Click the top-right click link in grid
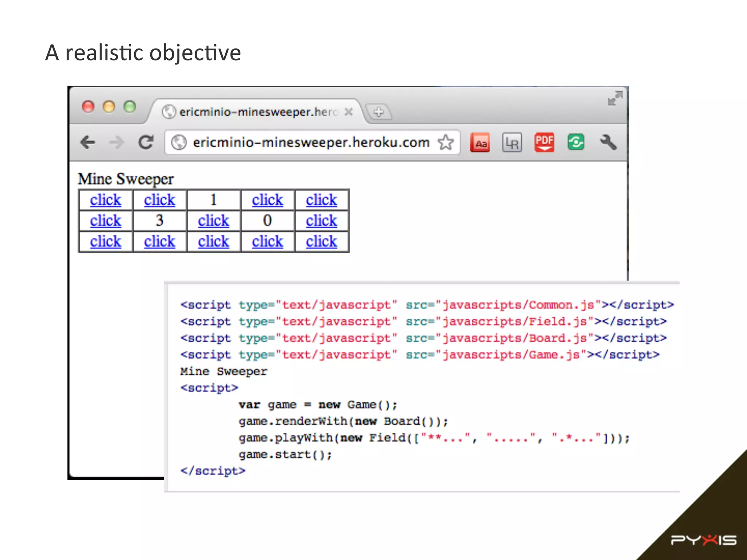Image resolution: width=747 pixels, height=560 pixels. [321, 200]
